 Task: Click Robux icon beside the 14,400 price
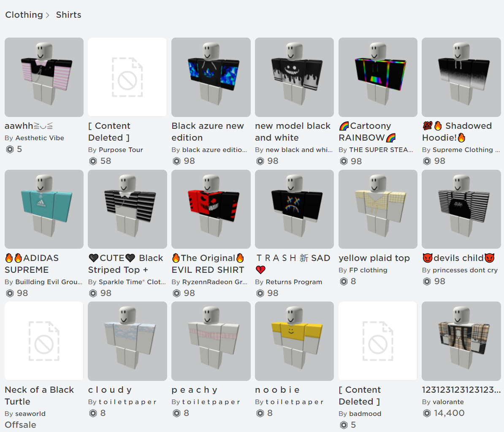point(427,413)
